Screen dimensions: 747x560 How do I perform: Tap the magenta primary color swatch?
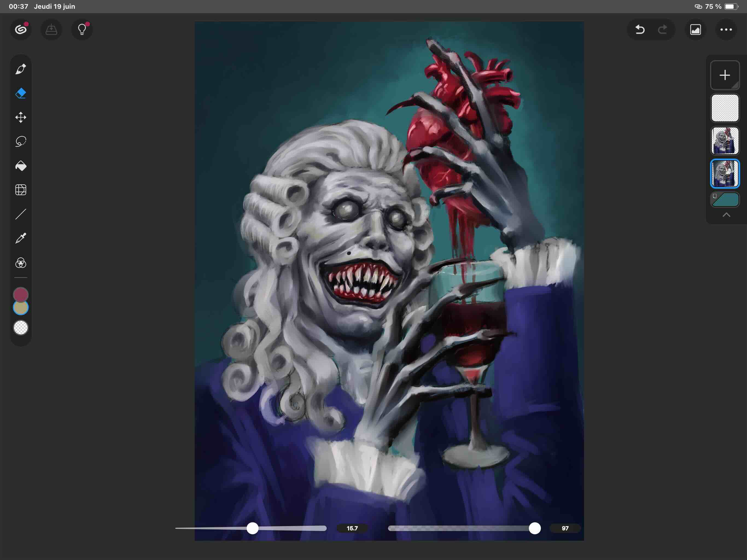coord(21,293)
